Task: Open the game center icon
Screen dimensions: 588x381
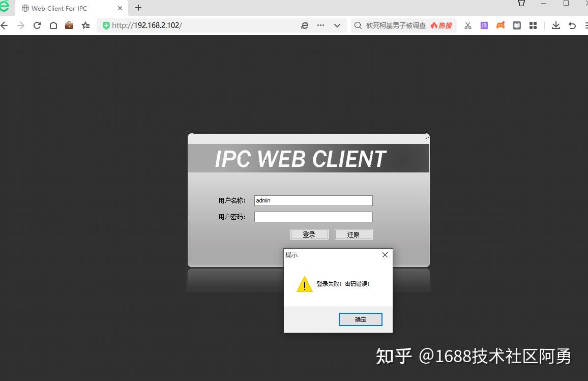Action: tap(501, 25)
